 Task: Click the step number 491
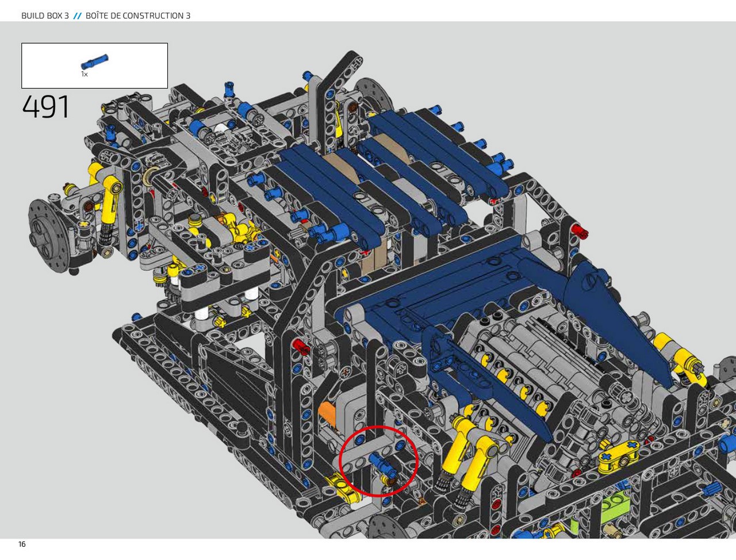46,107
